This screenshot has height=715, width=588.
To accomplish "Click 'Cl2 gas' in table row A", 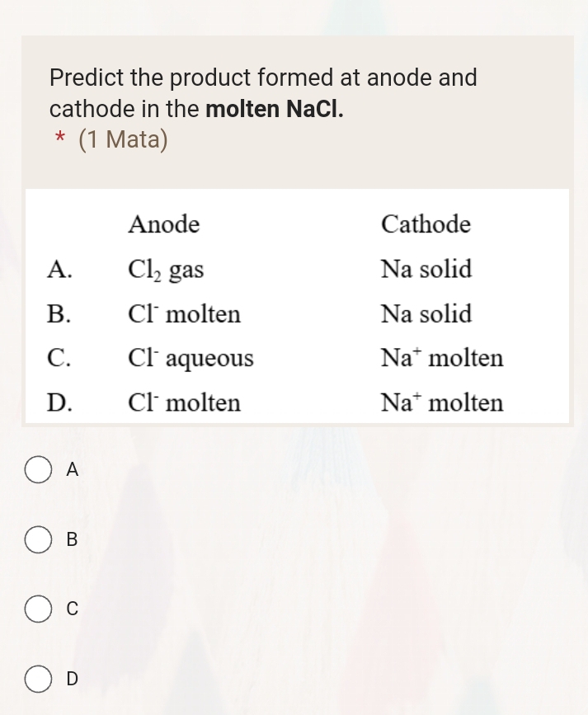I will tap(165, 270).
